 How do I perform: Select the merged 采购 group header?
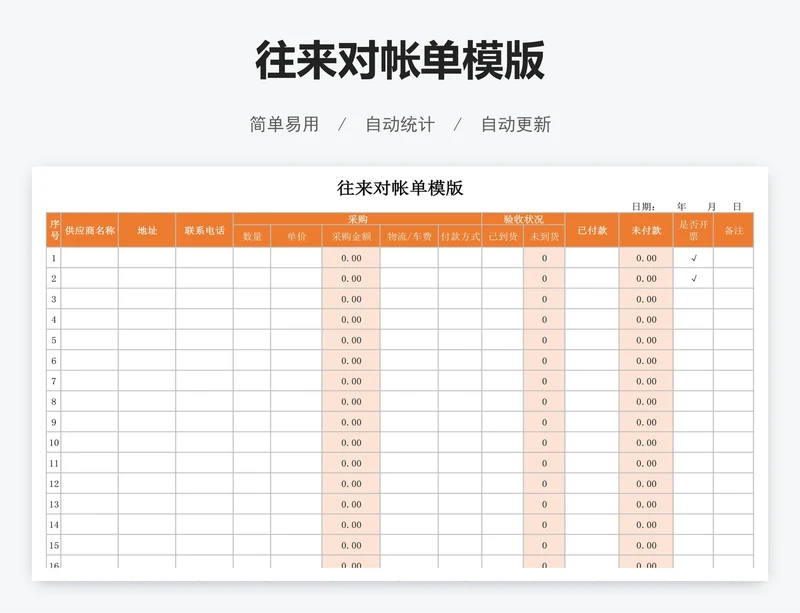click(x=357, y=219)
